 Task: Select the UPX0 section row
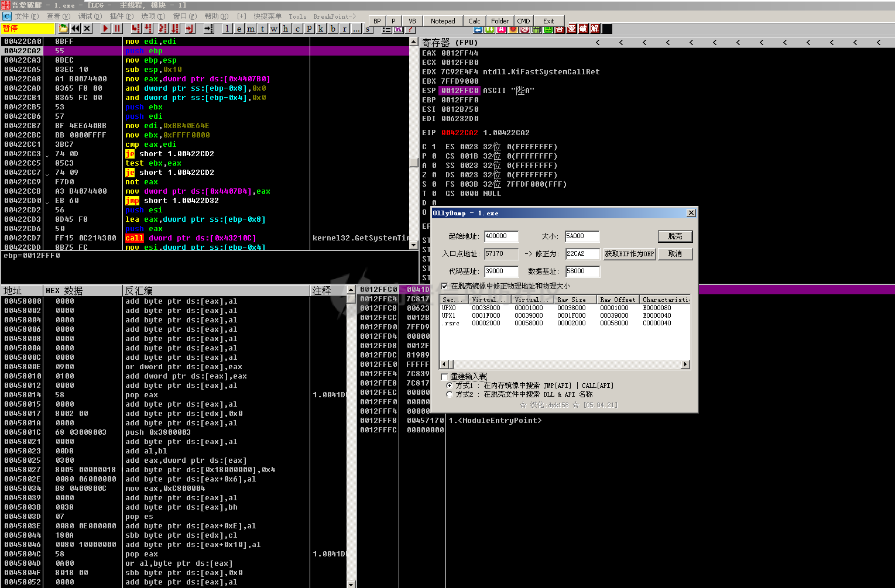(565, 308)
